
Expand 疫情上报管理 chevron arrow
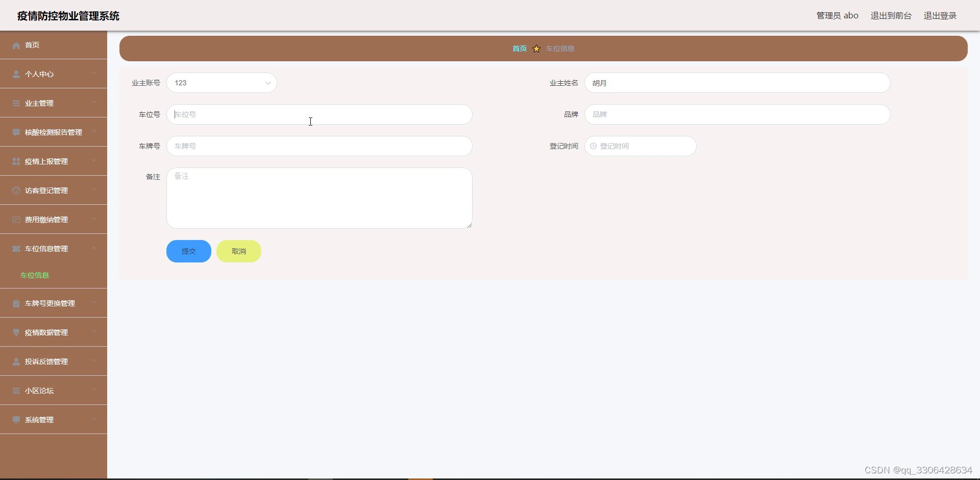94,161
